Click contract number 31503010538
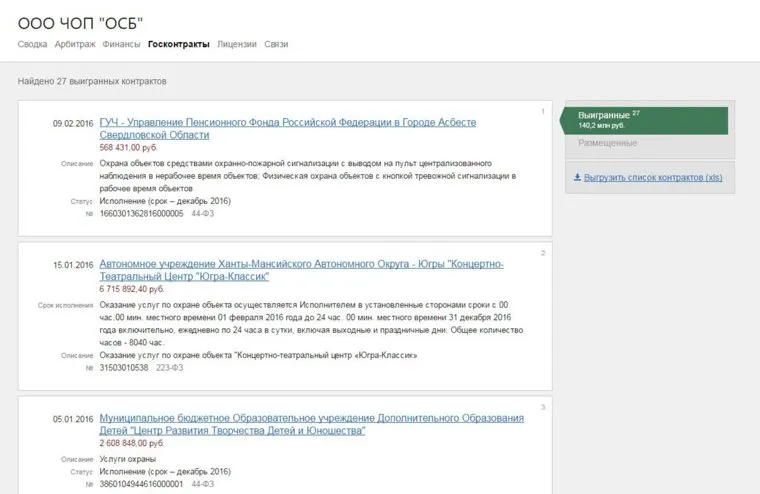Screen dimensions: 760x494 [x=124, y=367]
